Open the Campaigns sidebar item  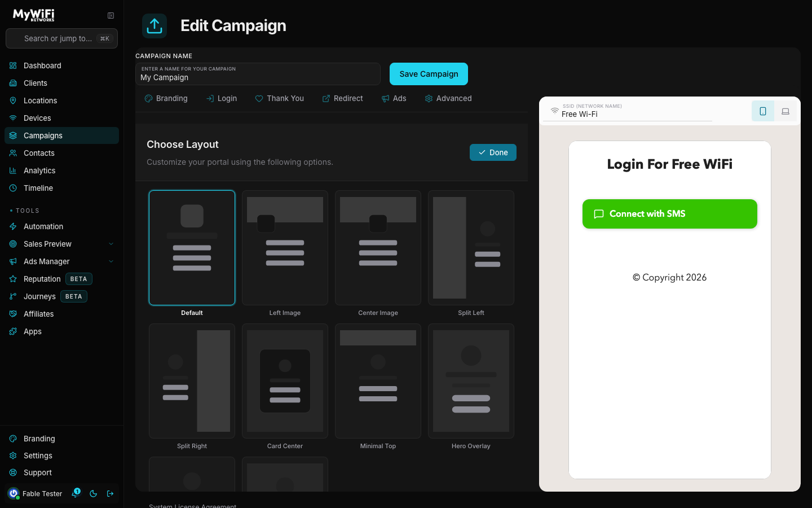62,135
